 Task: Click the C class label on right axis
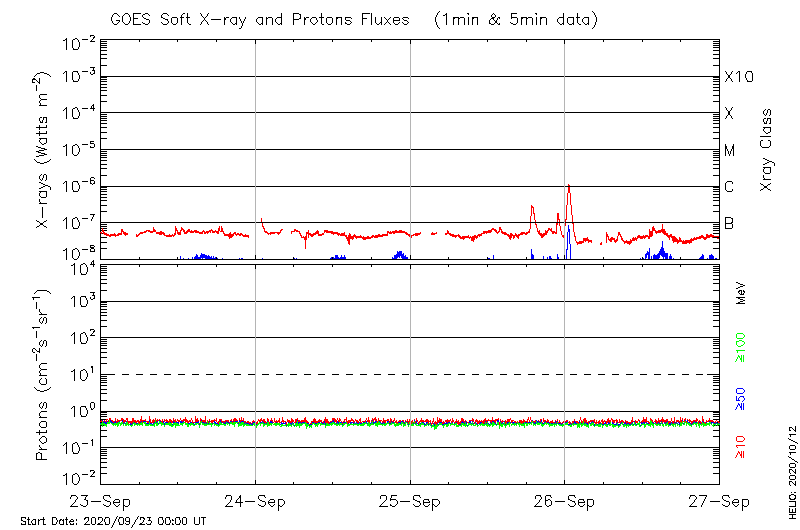[x=729, y=187]
